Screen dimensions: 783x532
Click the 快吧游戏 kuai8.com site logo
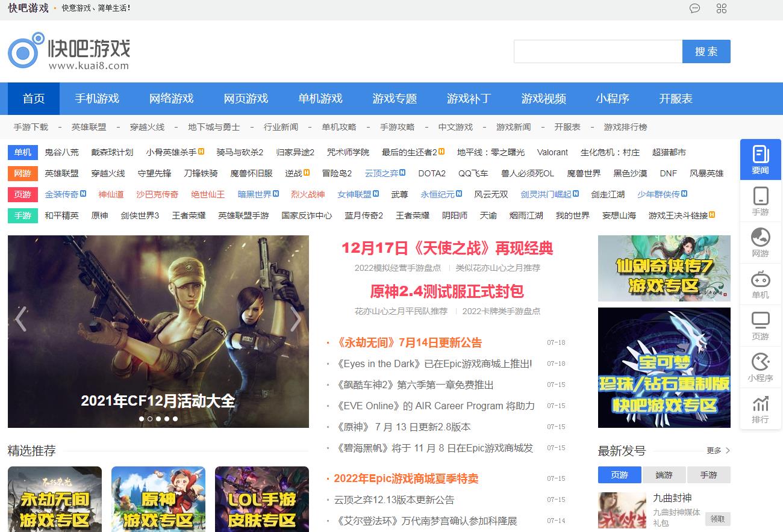(x=69, y=51)
